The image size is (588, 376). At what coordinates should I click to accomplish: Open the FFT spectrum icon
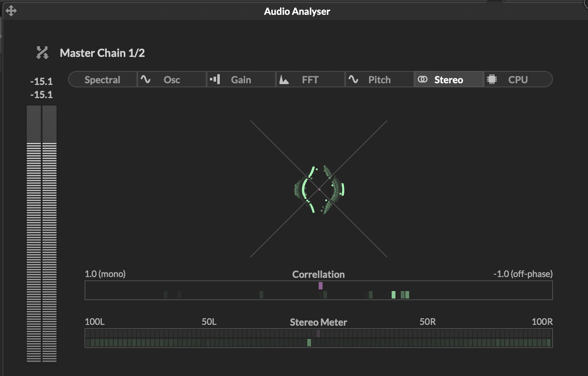tap(285, 79)
